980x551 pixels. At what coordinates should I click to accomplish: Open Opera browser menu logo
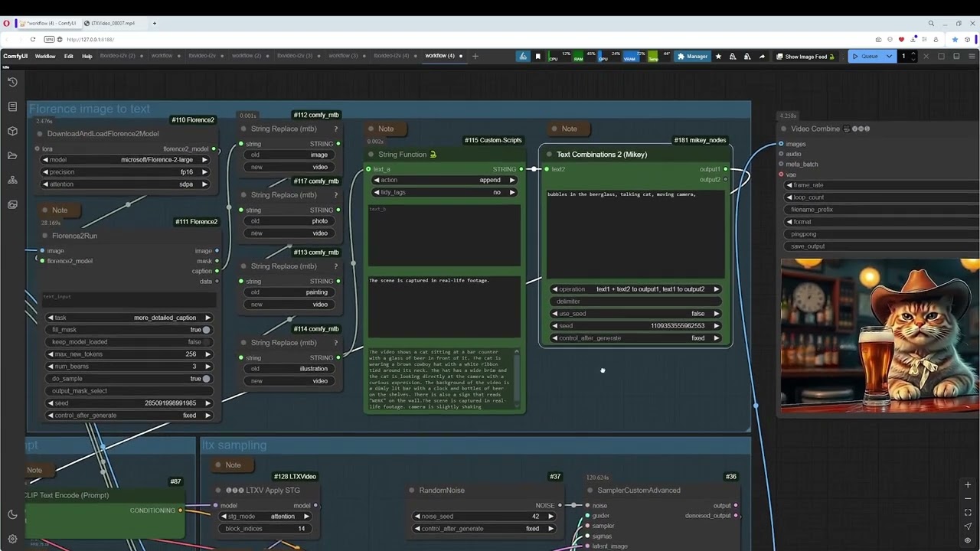6,23
